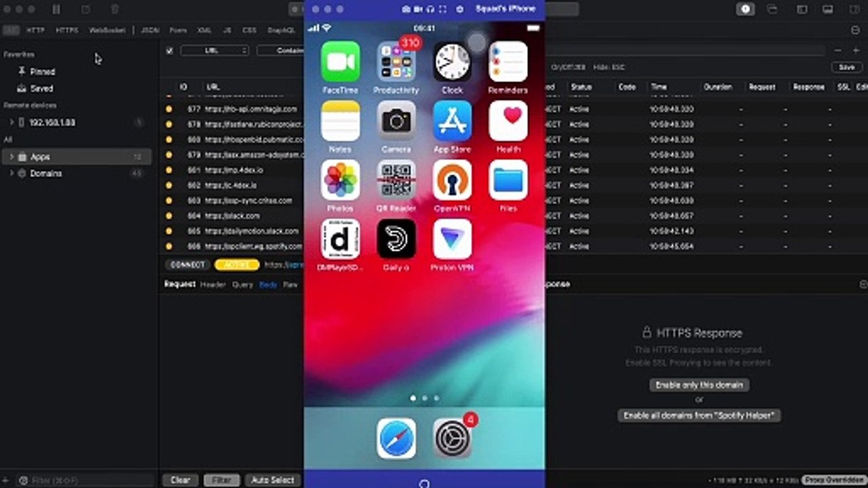Expand the 192.168.1.88 remote device
This screenshot has height=488, width=868.
click(x=12, y=123)
